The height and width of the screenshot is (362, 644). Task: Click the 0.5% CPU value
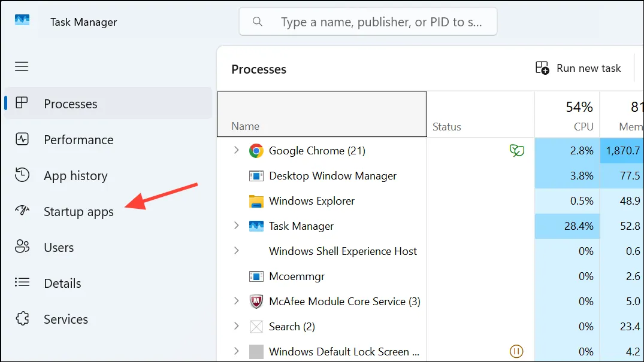coord(582,200)
